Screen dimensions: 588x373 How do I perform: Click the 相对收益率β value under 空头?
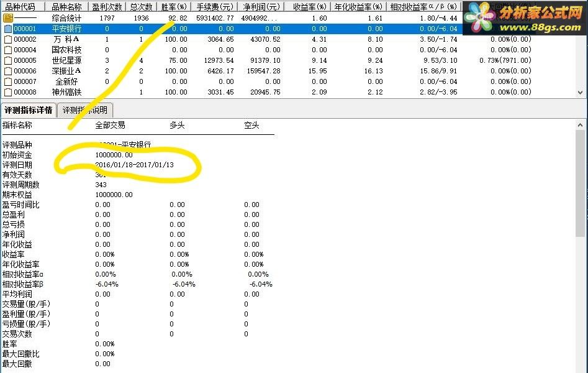[x=261, y=284]
